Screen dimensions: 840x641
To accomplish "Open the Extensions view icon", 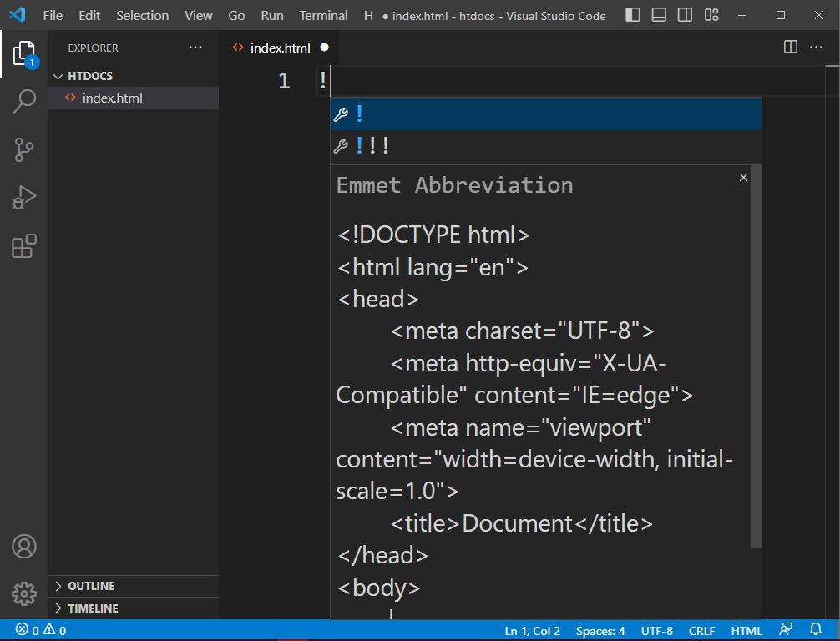I will coord(24,245).
